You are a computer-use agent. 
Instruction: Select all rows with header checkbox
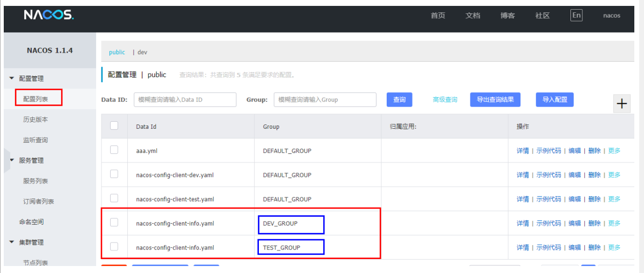click(x=114, y=126)
